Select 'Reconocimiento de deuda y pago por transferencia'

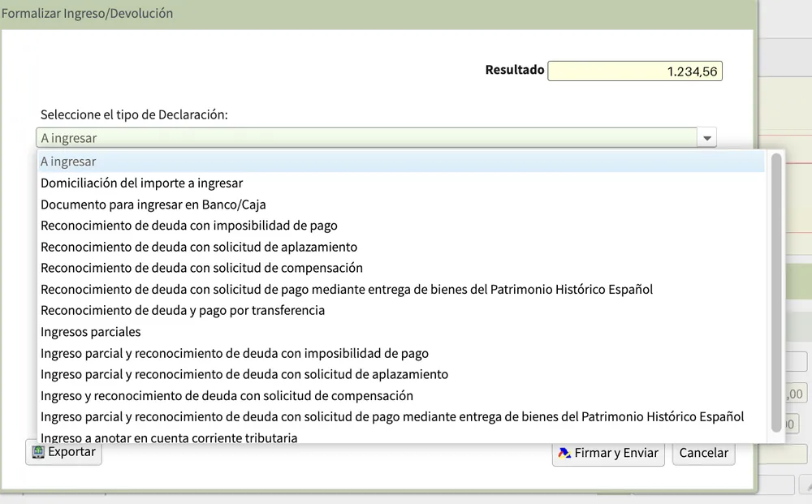pos(401,310)
